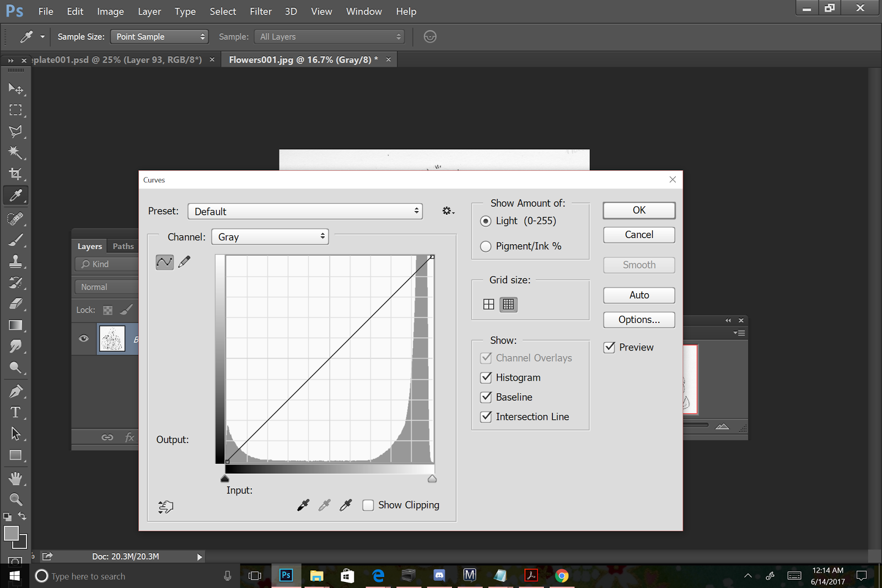Choose edit points curve mode

[x=165, y=262]
